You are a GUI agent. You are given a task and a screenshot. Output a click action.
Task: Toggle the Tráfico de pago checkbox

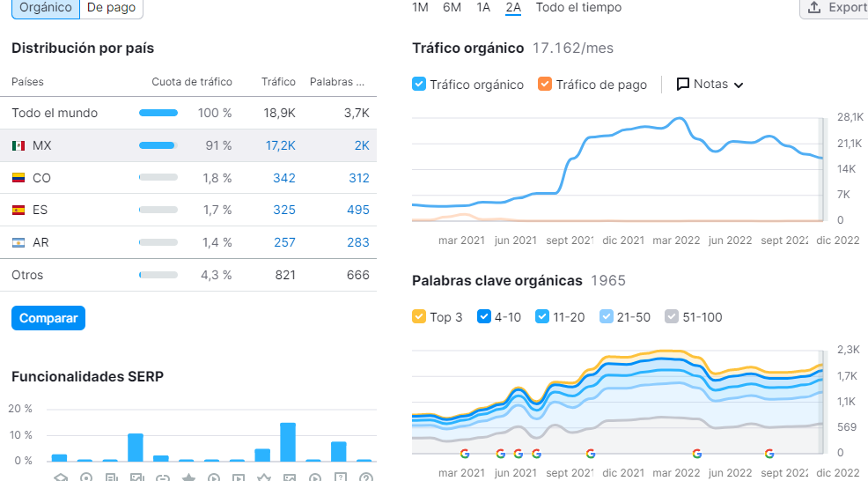(545, 85)
